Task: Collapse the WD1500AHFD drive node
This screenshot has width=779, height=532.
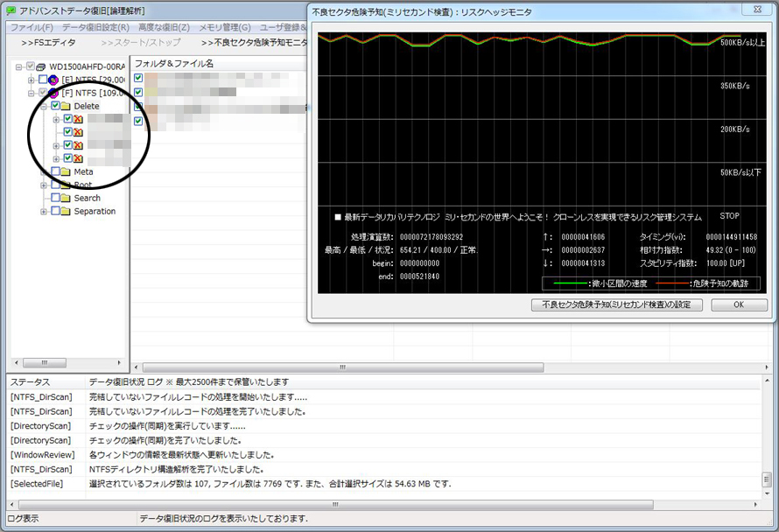Action: tap(19, 66)
